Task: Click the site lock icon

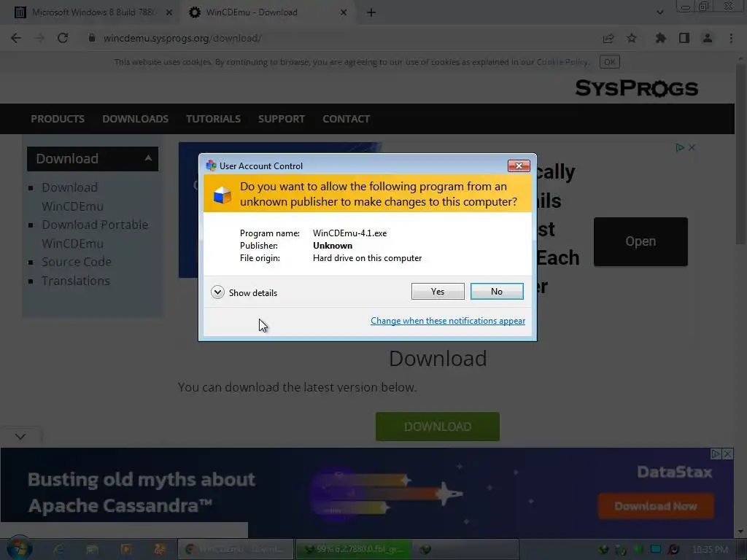Action: 92,38
